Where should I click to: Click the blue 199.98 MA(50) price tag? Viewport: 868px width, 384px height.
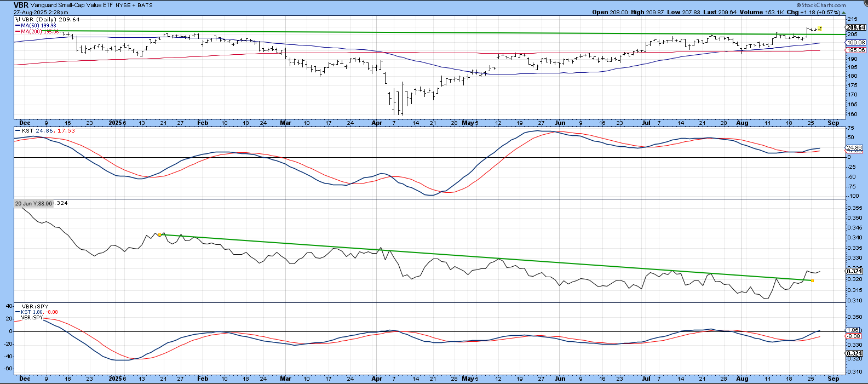(x=856, y=43)
